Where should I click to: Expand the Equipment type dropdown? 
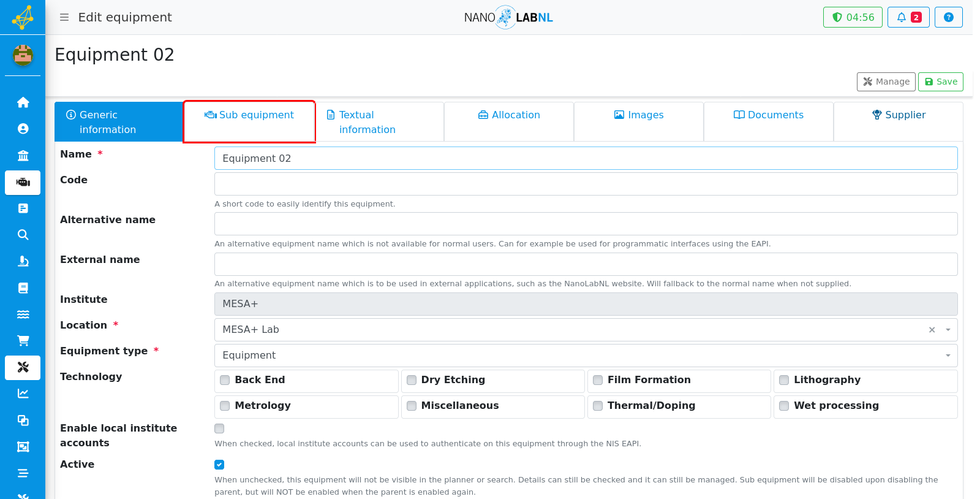(586, 356)
